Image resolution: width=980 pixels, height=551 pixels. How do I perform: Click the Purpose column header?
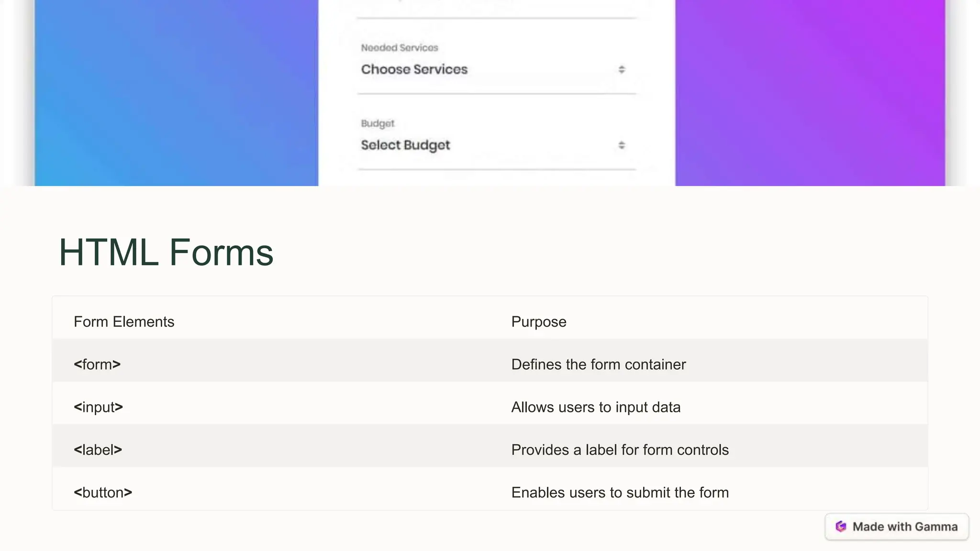(539, 322)
